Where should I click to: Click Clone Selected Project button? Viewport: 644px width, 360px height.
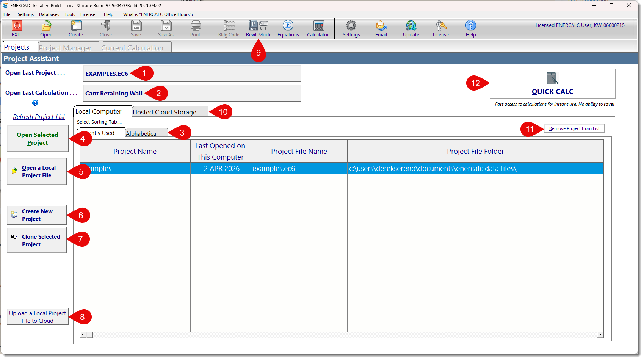(37, 240)
